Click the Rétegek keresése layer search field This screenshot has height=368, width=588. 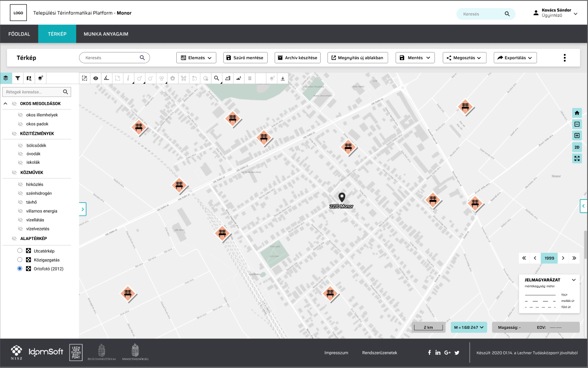(x=37, y=92)
